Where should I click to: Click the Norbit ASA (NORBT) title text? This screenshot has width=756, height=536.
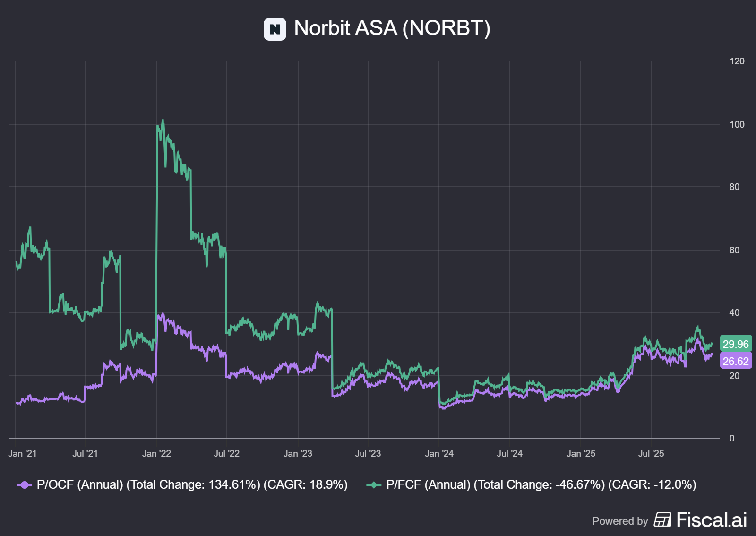click(x=392, y=29)
